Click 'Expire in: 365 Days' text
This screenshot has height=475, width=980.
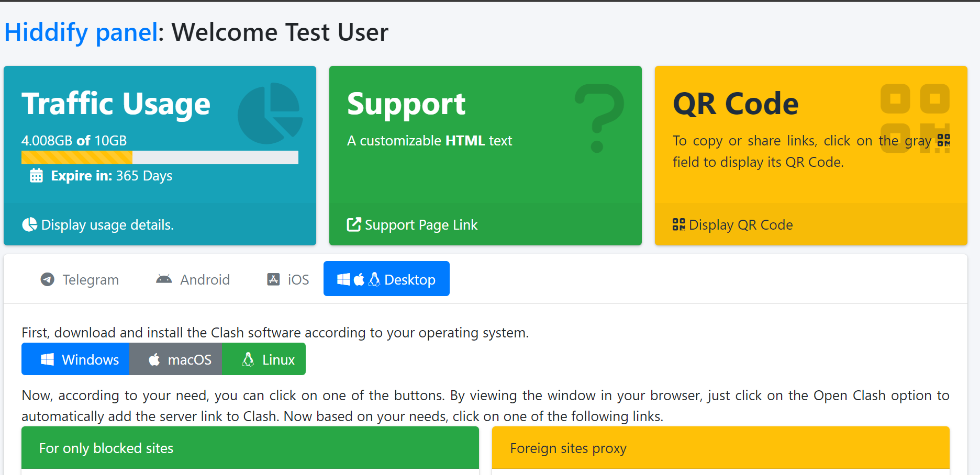112,176
